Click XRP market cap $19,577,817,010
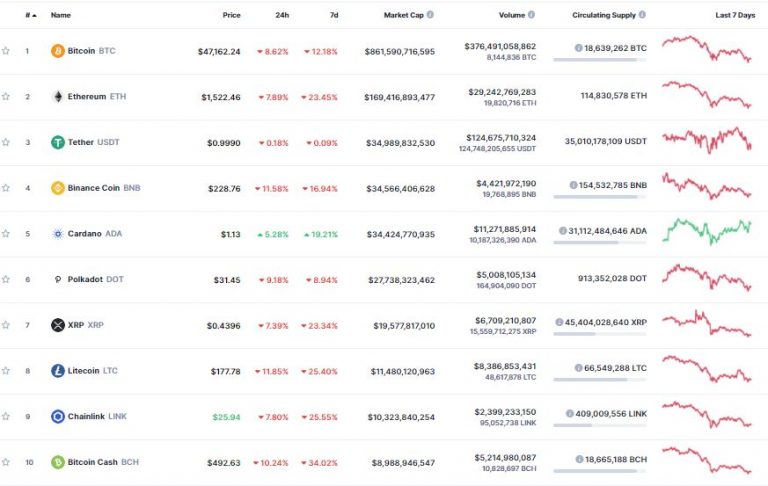The image size is (768, 486). click(x=404, y=326)
